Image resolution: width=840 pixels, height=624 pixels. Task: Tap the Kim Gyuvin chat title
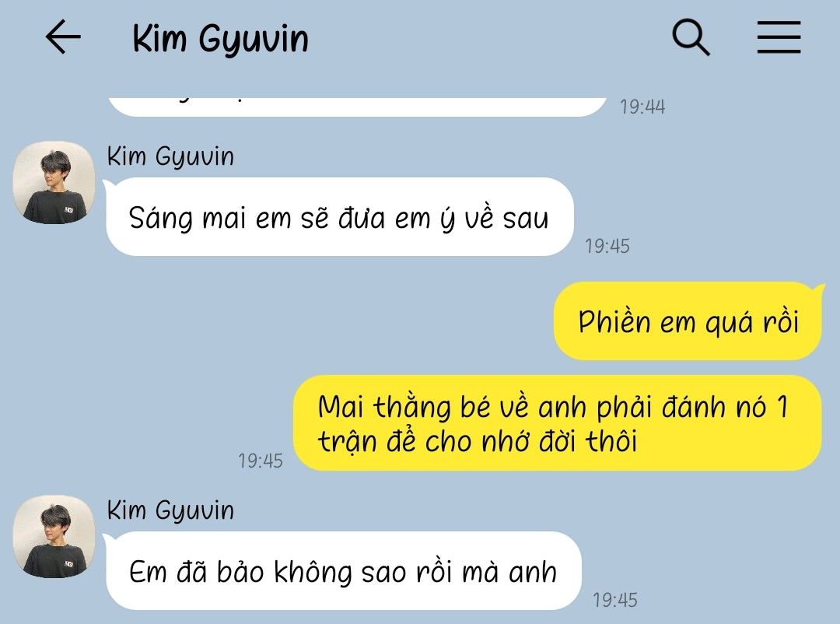pyautogui.click(x=220, y=39)
